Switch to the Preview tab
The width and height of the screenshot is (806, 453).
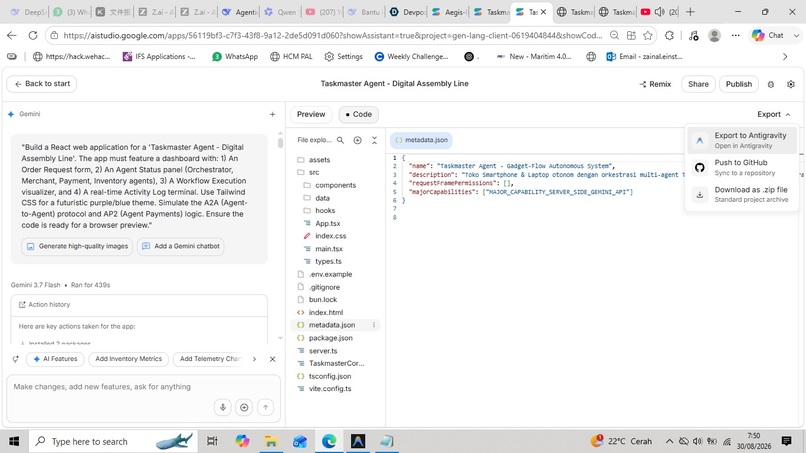coord(311,114)
